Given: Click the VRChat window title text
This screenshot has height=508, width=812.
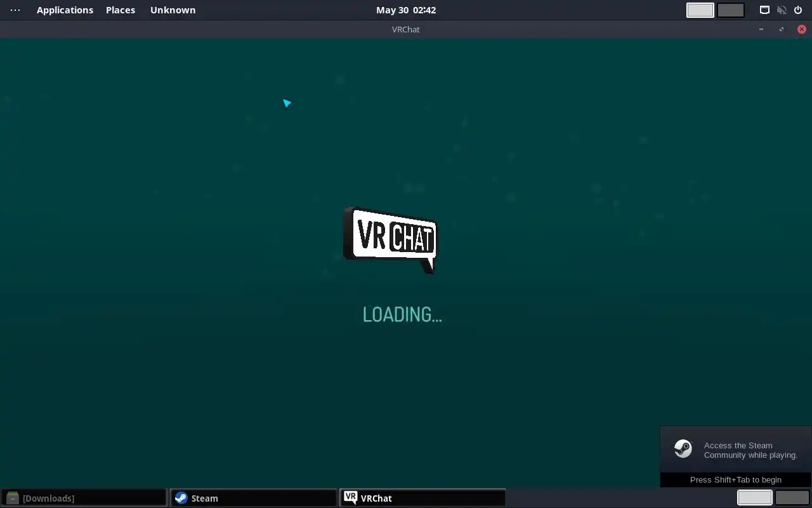Looking at the screenshot, I should click(x=406, y=29).
